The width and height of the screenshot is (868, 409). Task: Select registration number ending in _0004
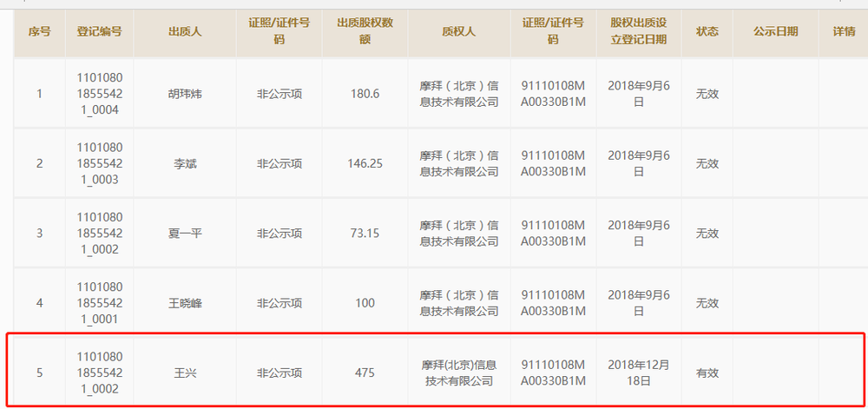99,94
